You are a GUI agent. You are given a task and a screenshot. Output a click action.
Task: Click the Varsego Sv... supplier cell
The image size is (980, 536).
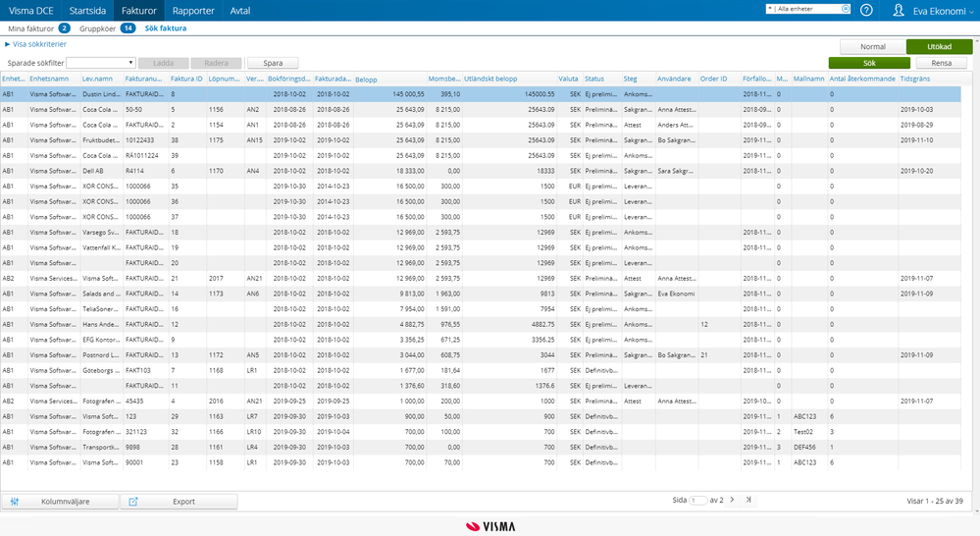click(101, 232)
